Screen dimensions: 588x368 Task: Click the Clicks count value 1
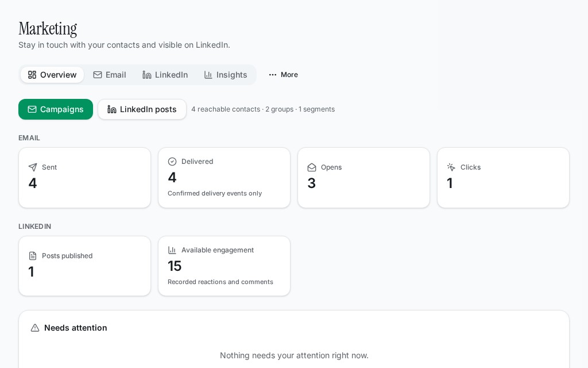click(450, 183)
